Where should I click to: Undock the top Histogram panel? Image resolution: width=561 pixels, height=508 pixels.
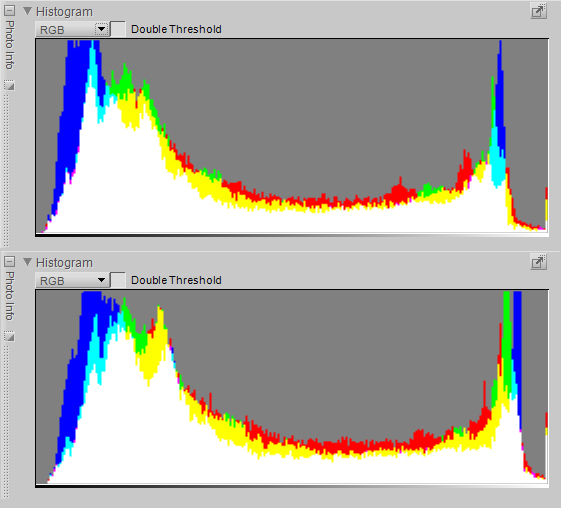tap(538, 11)
